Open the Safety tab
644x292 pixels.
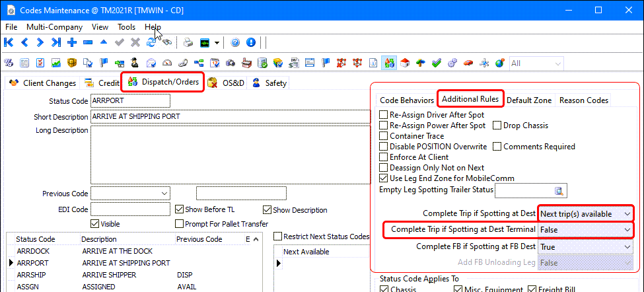[269, 83]
